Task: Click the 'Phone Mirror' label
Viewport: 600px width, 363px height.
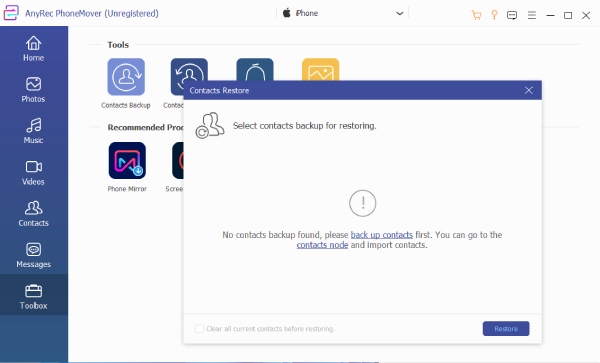Action: (127, 189)
